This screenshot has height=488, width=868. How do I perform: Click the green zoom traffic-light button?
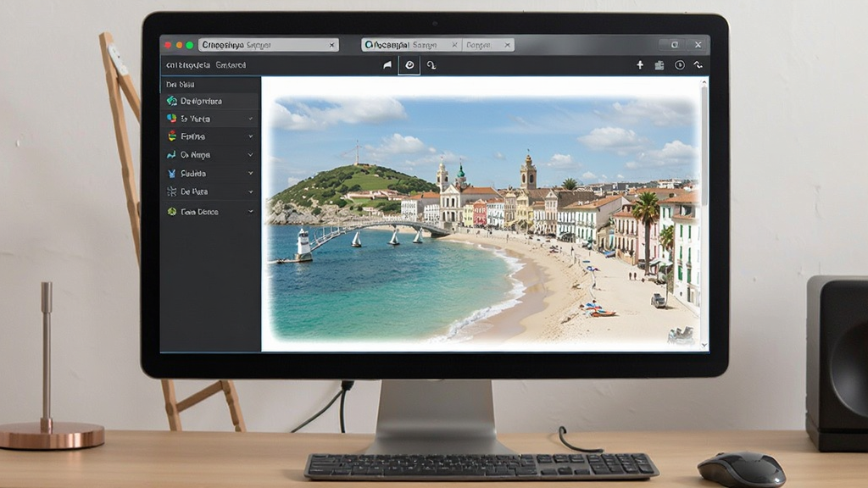[189, 45]
